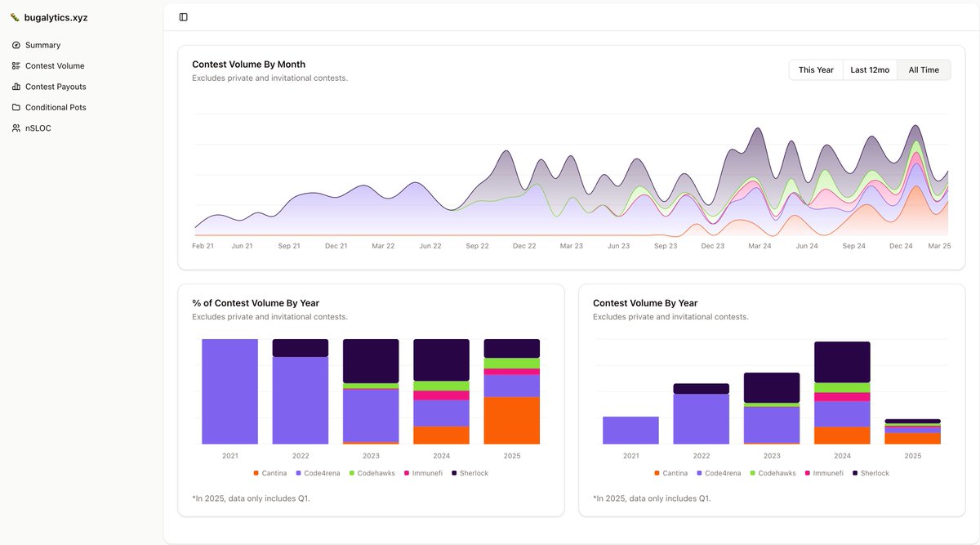
Task: Click Immunefi legend swatch in Volume By Year chart
Action: (808, 473)
